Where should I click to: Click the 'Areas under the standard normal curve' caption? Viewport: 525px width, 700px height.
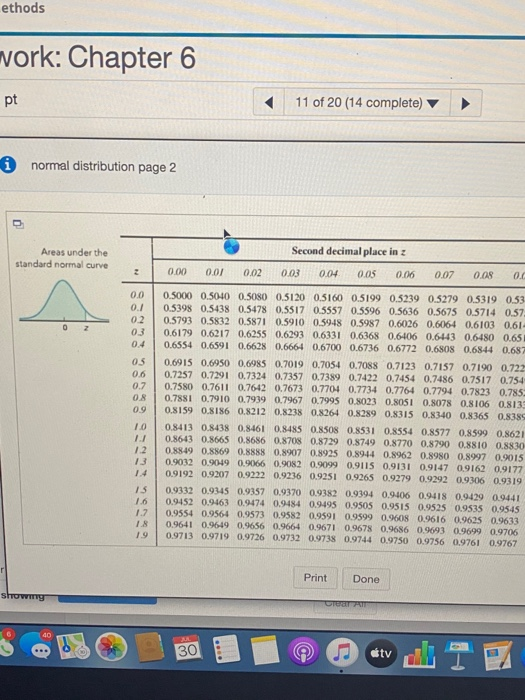tap(62, 258)
